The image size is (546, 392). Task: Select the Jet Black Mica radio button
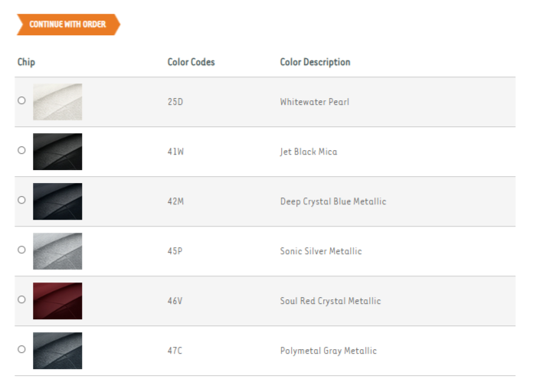coord(21,150)
